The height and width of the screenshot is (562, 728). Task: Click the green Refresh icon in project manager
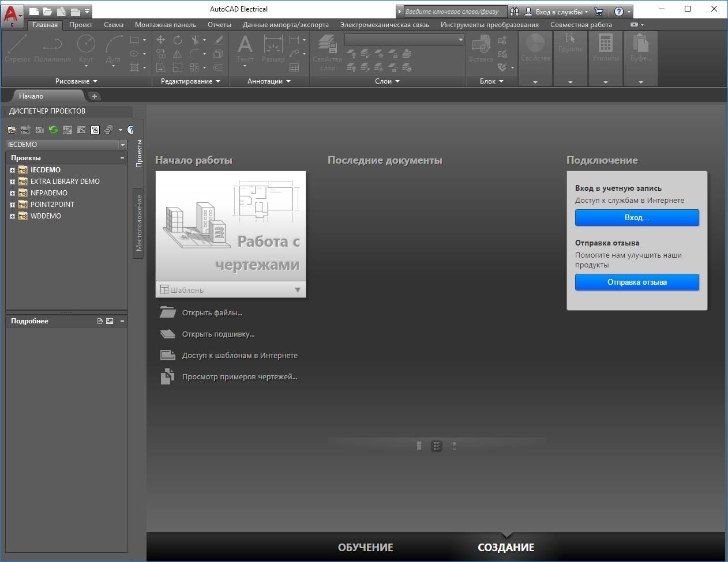click(x=54, y=130)
